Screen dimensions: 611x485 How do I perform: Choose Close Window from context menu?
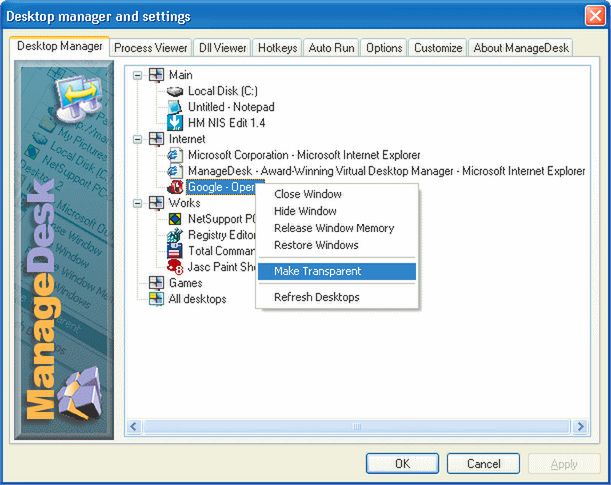(337, 194)
